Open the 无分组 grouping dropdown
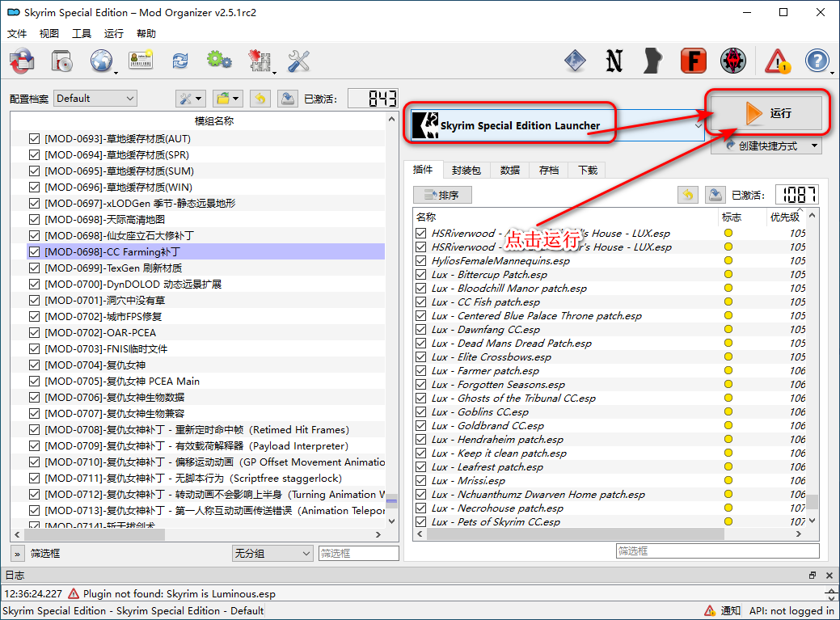The image size is (840, 620). (x=272, y=553)
